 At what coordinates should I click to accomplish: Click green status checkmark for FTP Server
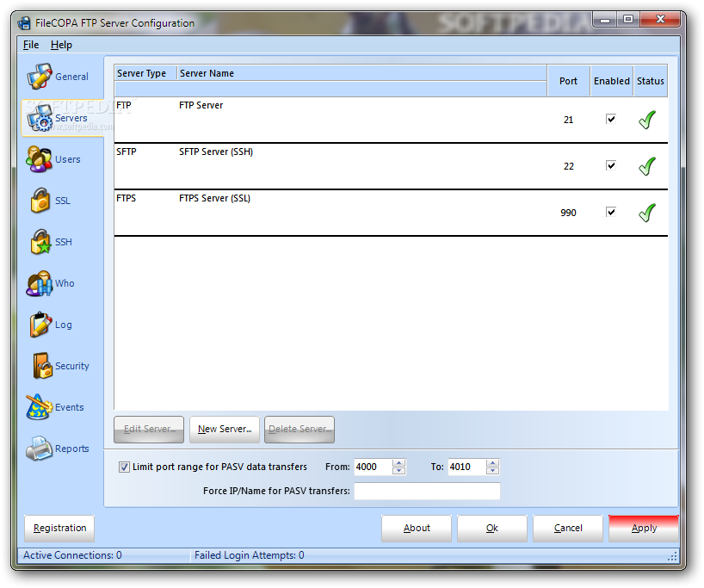(647, 120)
